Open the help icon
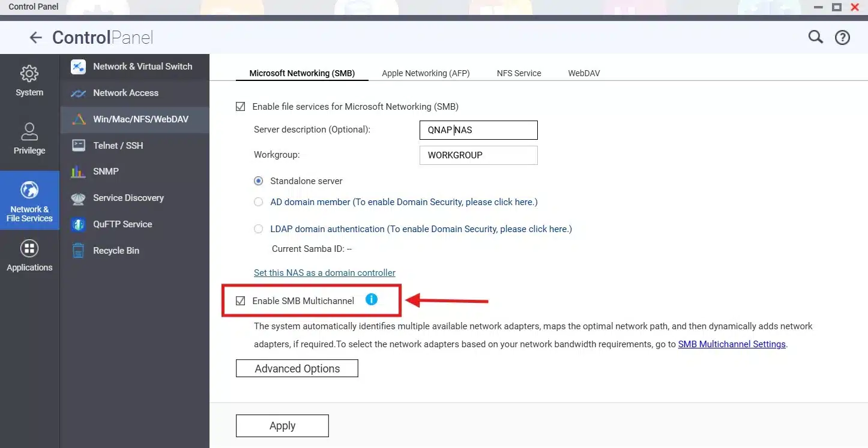This screenshot has width=868, height=448. tap(842, 37)
